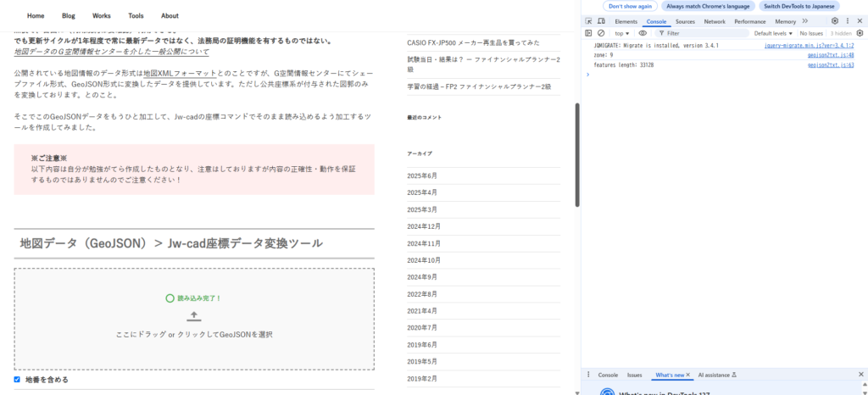Follow the 地図XMLフォーマット link
The image size is (868, 395).
click(180, 73)
